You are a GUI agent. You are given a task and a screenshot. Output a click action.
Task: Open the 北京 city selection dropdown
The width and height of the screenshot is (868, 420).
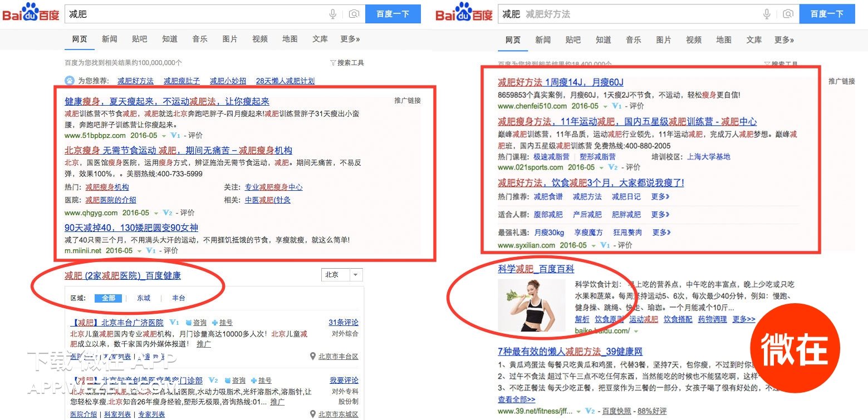click(342, 275)
